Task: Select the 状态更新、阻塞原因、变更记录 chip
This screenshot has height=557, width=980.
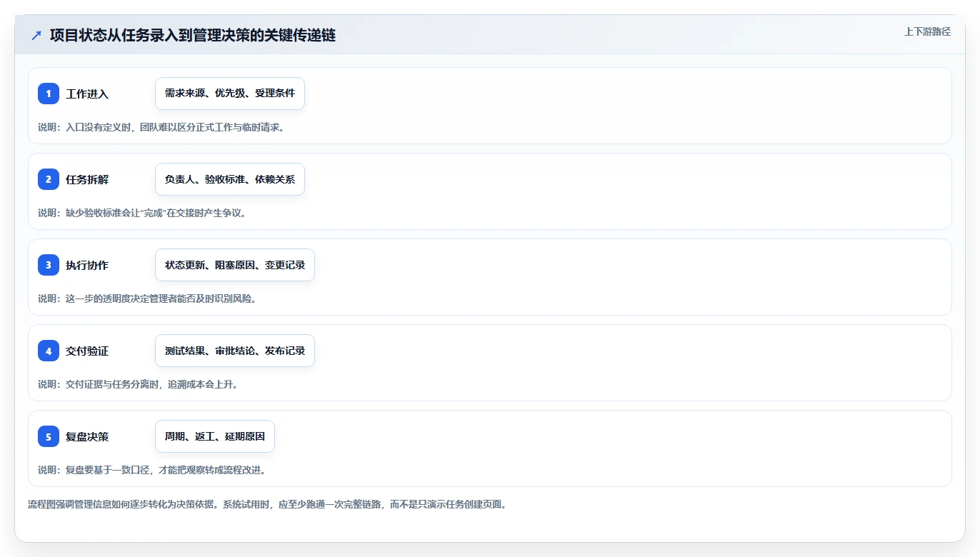Action: (x=235, y=265)
